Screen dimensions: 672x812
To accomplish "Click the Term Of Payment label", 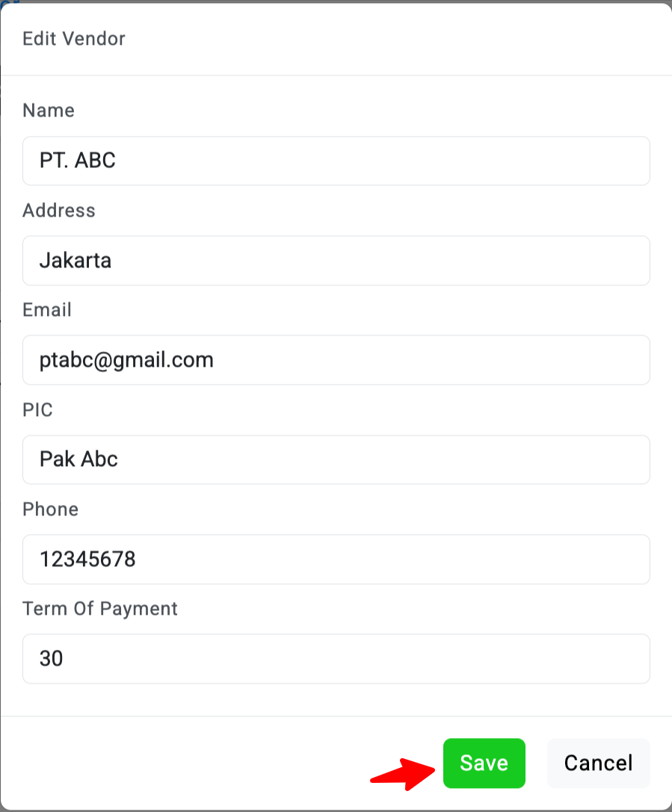I will pos(100,609).
